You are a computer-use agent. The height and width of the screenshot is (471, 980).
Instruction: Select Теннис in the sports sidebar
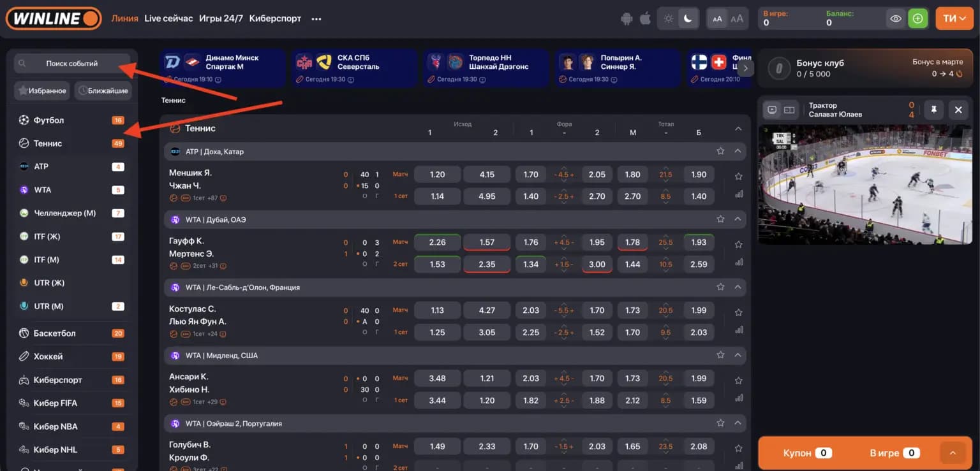coord(71,143)
